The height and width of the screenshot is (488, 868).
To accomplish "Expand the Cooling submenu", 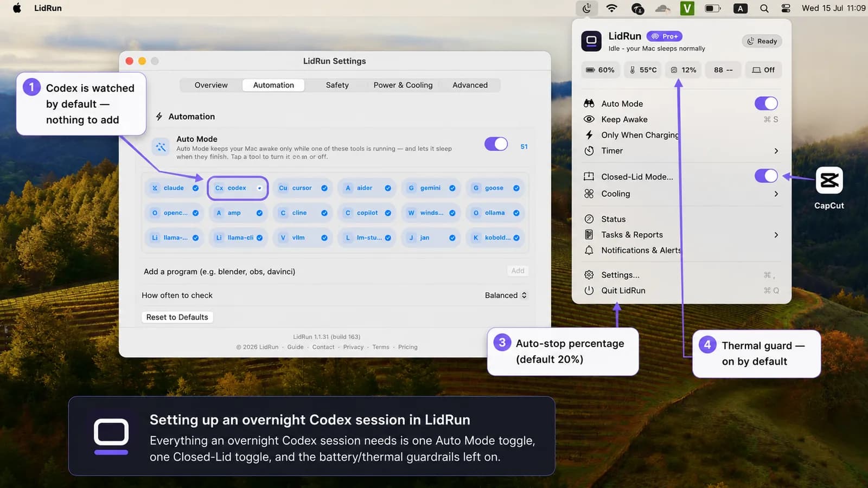I will pyautogui.click(x=776, y=194).
